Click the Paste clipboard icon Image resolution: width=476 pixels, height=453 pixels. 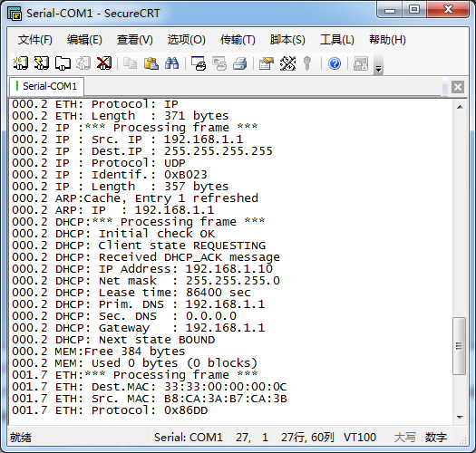point(151,63)
